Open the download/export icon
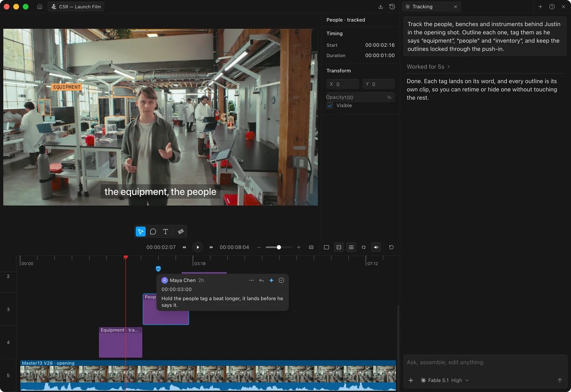Image resolution: width=571 pixels, height=392 pixels. (381, 7)
